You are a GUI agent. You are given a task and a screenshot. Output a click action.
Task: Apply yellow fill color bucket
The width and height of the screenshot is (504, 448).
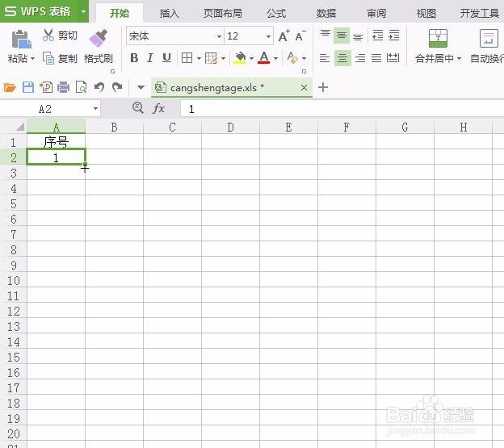coord(240,58)
